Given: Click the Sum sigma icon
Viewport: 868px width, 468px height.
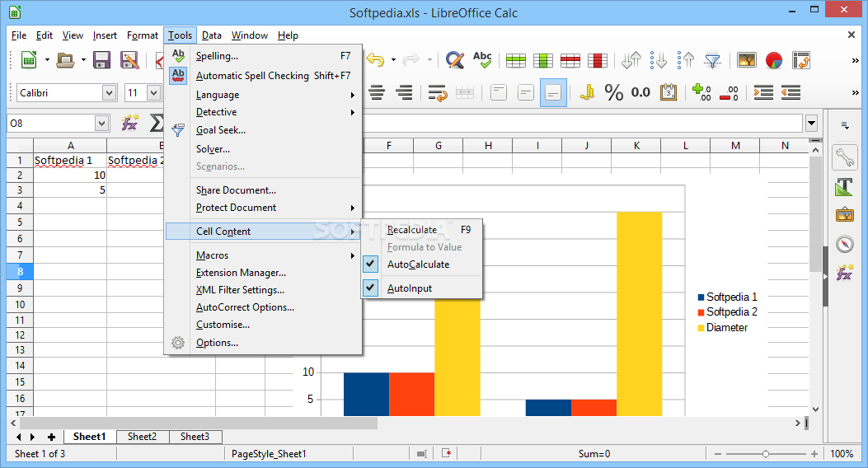Looking at the screenshot, I should click(157, 123).
